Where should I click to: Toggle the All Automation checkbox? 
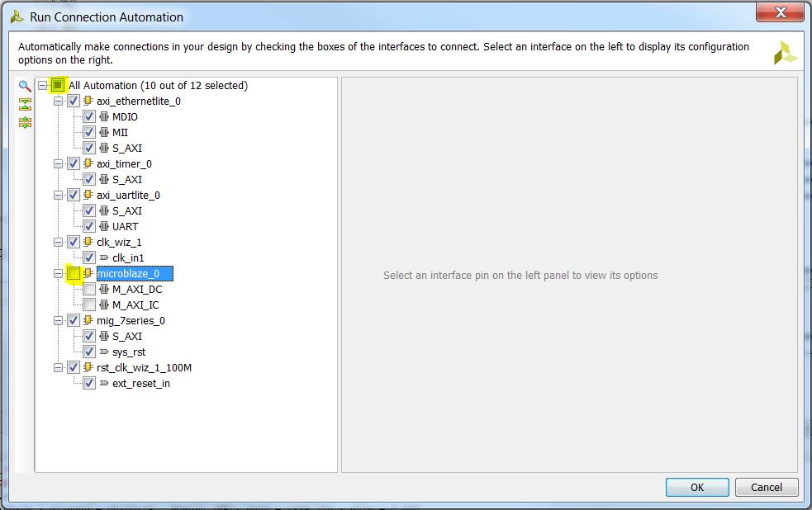[x=58, y=85]
